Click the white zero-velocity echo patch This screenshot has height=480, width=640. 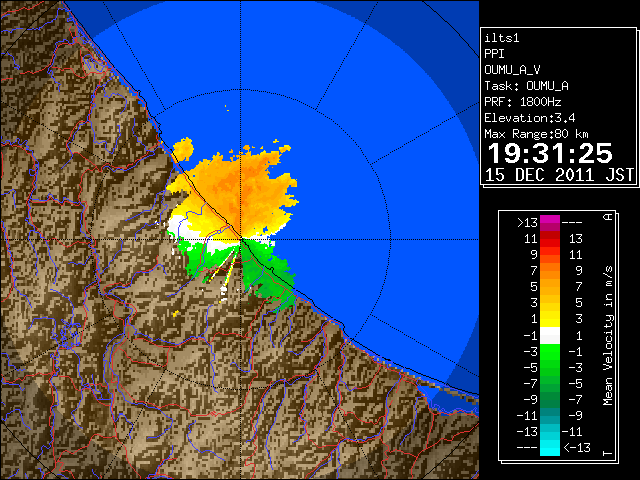point(180,228)
